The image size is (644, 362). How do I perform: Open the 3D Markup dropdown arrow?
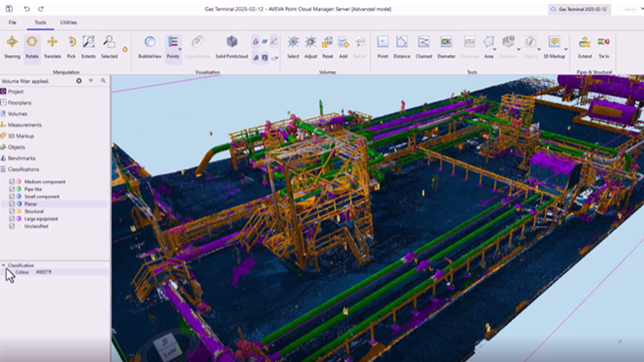point(565,49)
